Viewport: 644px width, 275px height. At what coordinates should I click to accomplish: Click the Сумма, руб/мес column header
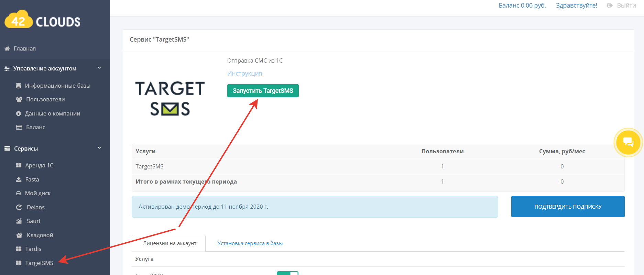coord(562,151)
